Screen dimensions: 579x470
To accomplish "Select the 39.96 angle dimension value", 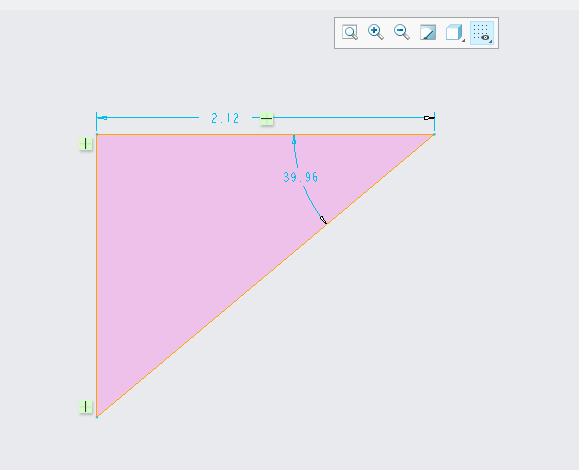I will point(300,177).
